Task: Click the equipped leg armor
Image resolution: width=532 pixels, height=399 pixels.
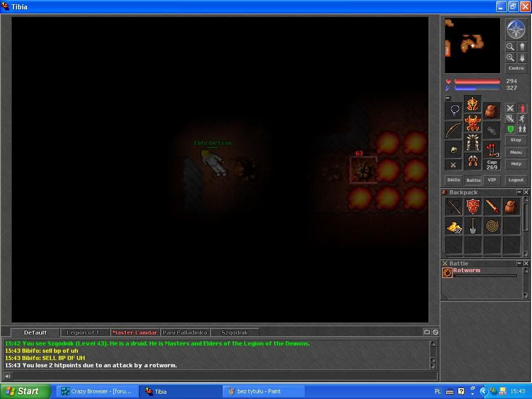Action: [473, 142]
